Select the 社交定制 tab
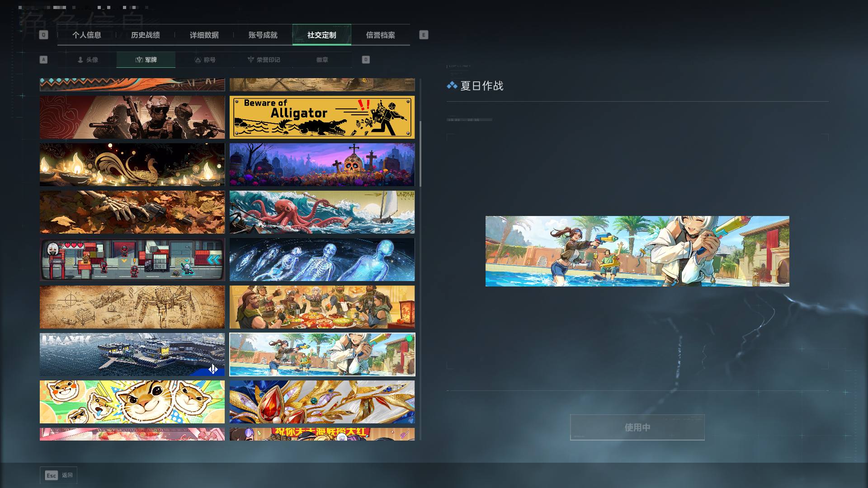 point(322,35)
